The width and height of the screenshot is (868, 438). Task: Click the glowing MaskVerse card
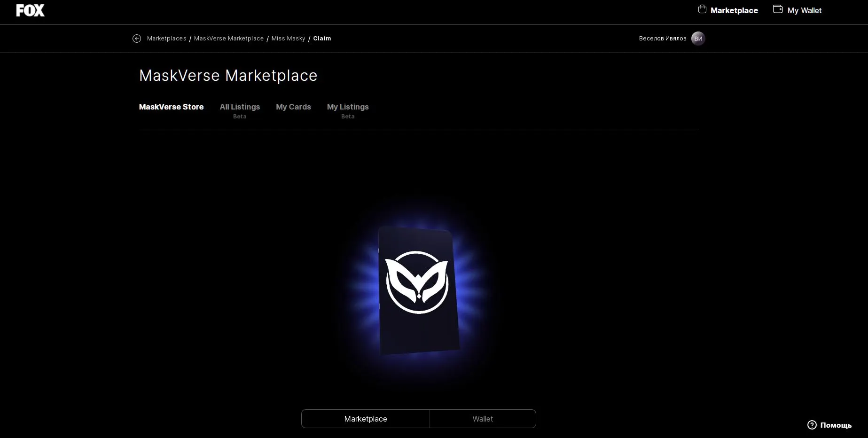418,290
